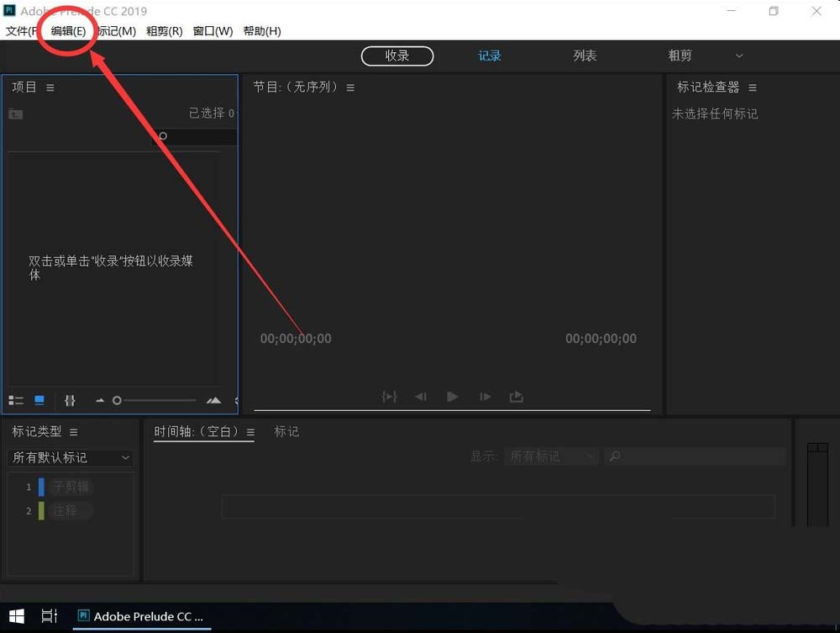This screenshot has width=840, height=633.
Task: Open the 所有默认标记 dropdown
Action: tap(70, 457)
